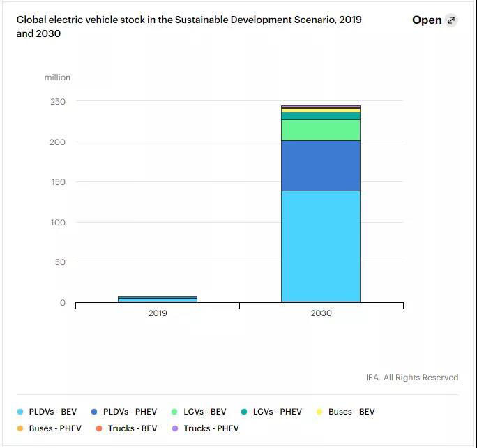Select the teal segment of 2030 bar

[x=321, y=116]
